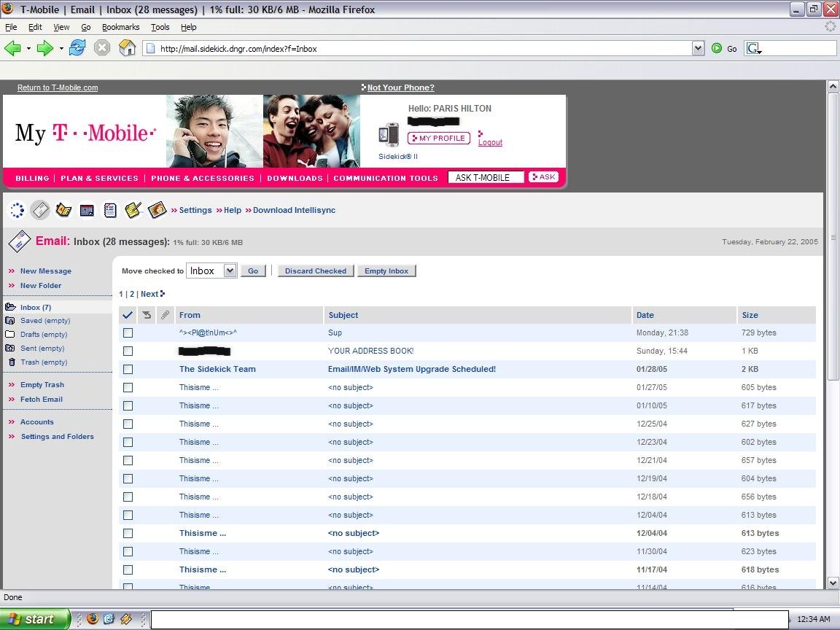Screen dimensions: 840x630
Task: Click the attachment paperclip column icon
Action: 165,315
